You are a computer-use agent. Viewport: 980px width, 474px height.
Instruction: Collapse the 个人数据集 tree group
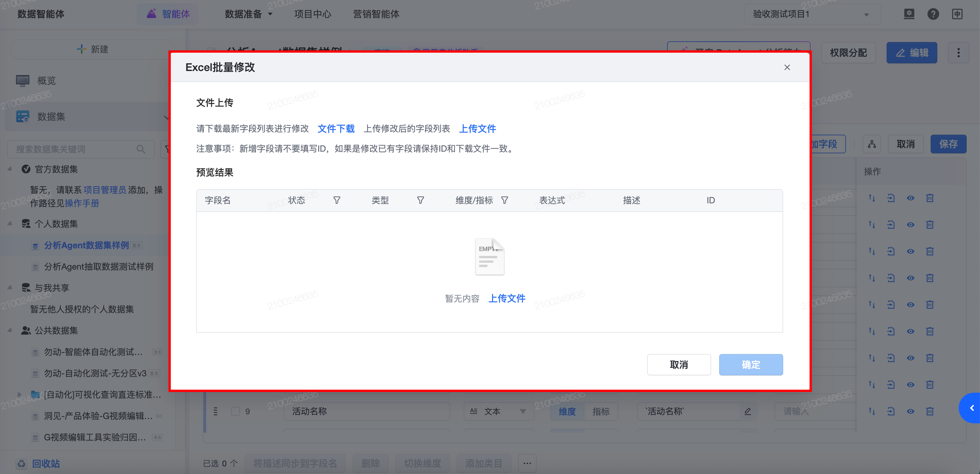point(10,224)
